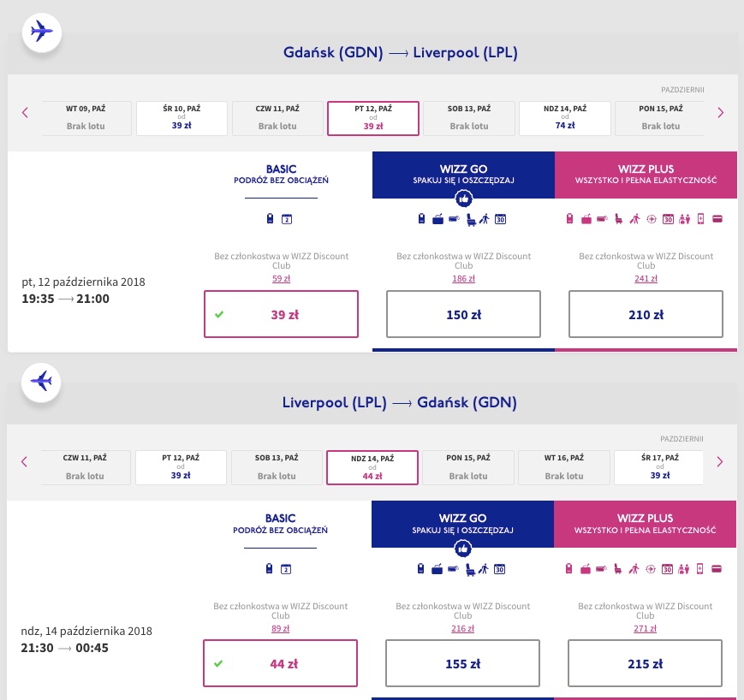This screenshot has width=744, height=700.
Task: Click the airplane icon above Liverpool–Gdańsk flight
Action: coord(41,381)
